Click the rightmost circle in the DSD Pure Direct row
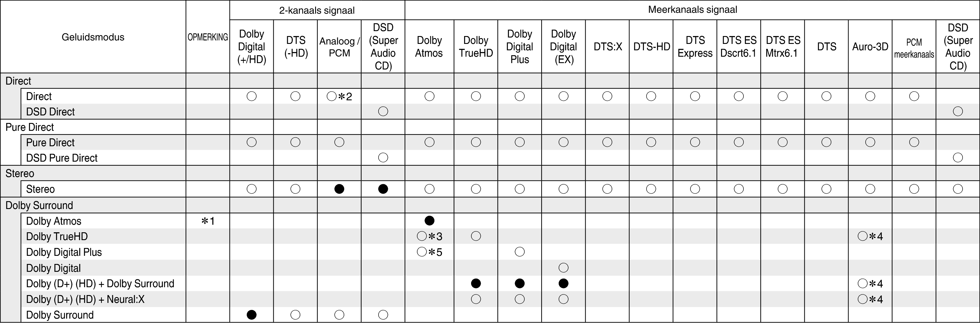980x325 pixels. click(958, 157)
